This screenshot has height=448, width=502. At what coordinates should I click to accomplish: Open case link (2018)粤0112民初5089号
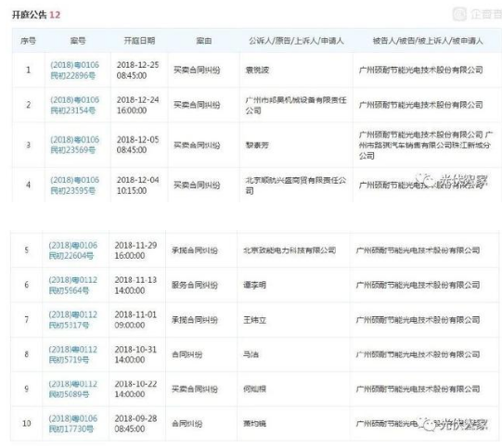click(72, 389)
